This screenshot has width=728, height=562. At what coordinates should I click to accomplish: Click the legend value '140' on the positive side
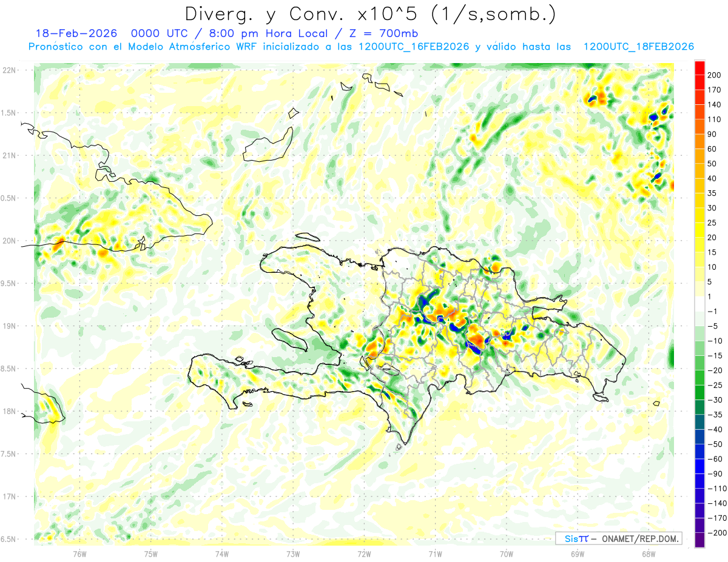pyautogui.click(x=714, y=104)
